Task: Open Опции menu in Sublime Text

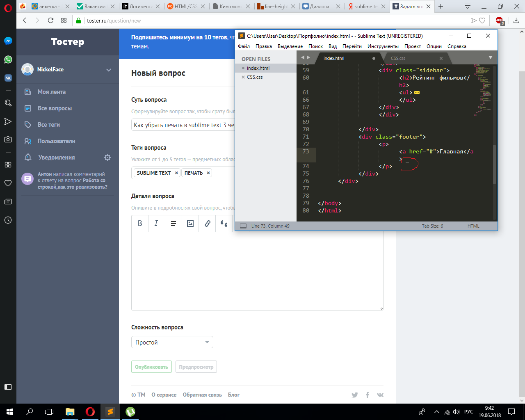Action: [434, 46]
